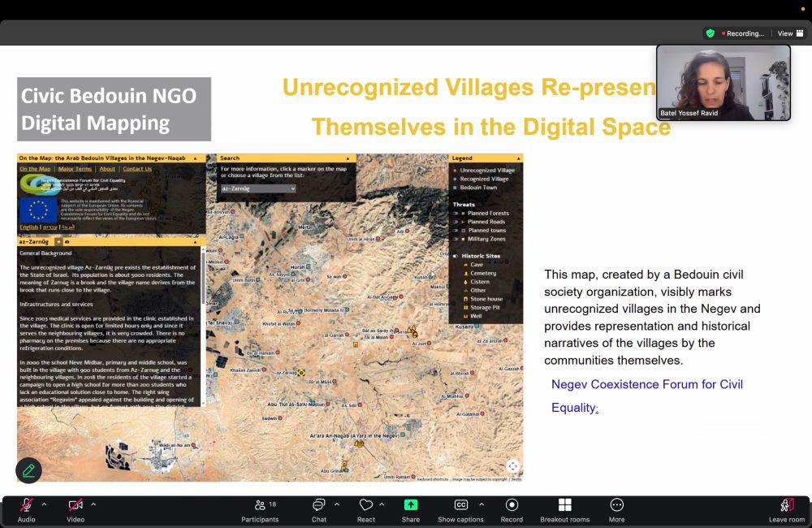Click the Bedouin Town legend square
This screenshot has width=812, height=528.
[456, 188]
